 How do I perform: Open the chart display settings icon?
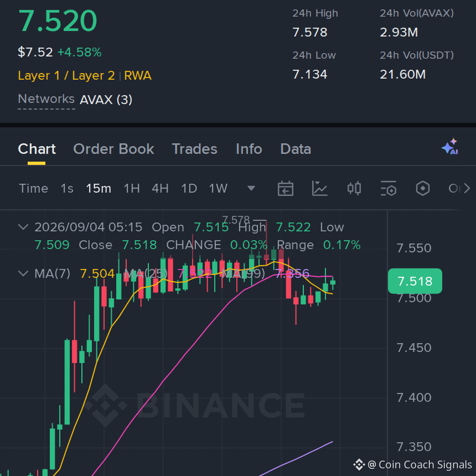[388, 188]
